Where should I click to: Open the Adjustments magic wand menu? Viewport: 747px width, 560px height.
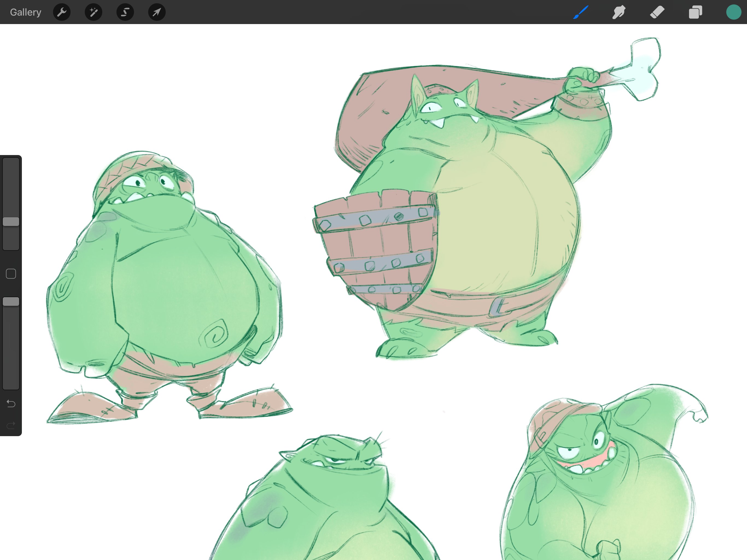point(94,12)
